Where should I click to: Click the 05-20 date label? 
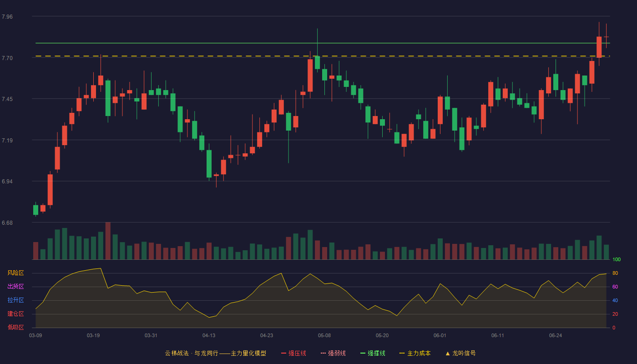tap(382, 335)
